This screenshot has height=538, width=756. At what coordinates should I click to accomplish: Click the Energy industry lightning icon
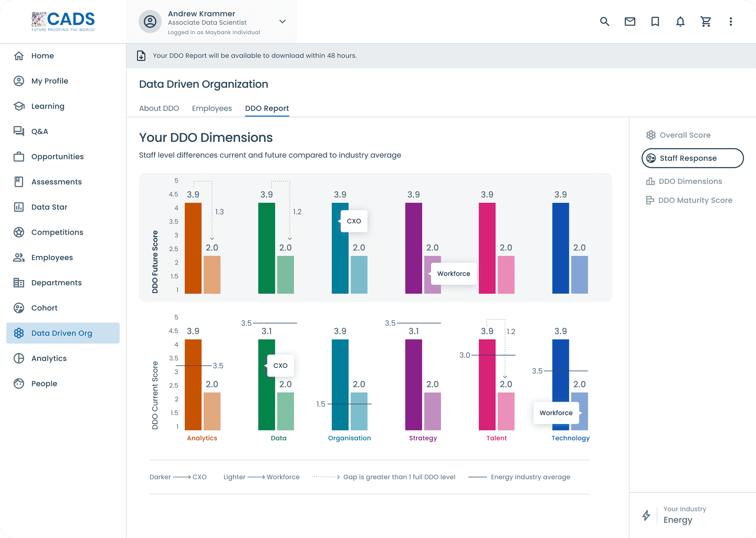646,515
